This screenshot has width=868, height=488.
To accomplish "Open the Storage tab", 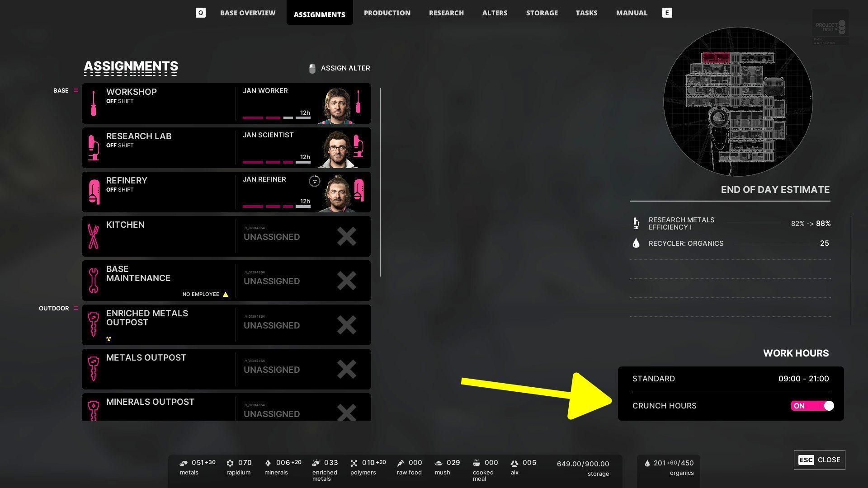I will coord(542,13).
